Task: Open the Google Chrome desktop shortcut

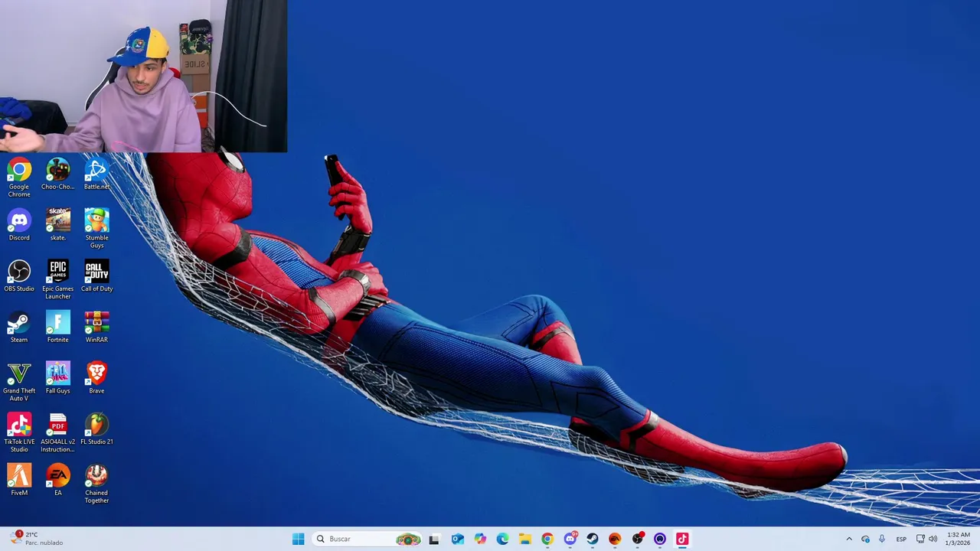Action: click(x=19, y=177)
